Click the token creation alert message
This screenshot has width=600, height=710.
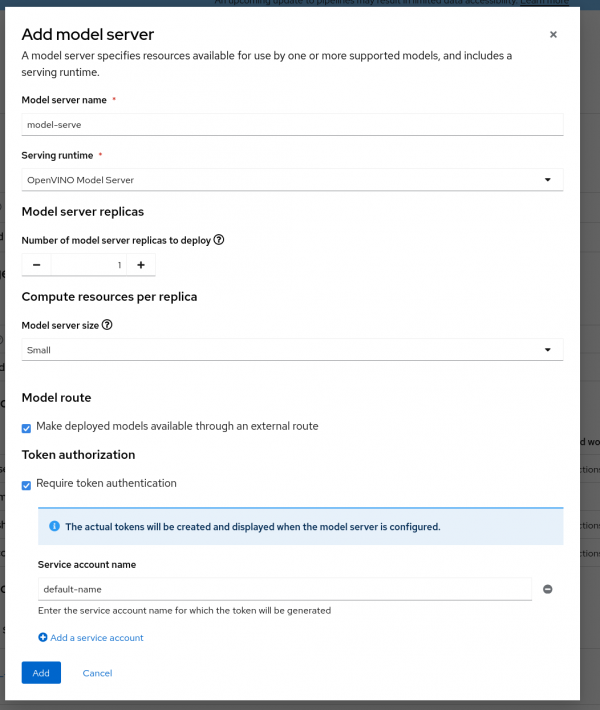[252, 526]
